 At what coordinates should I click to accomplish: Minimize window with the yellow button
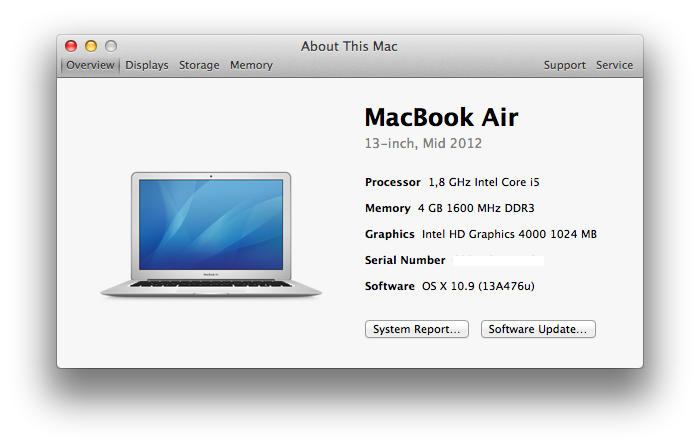pyautogui.click(x=91, y=46)
